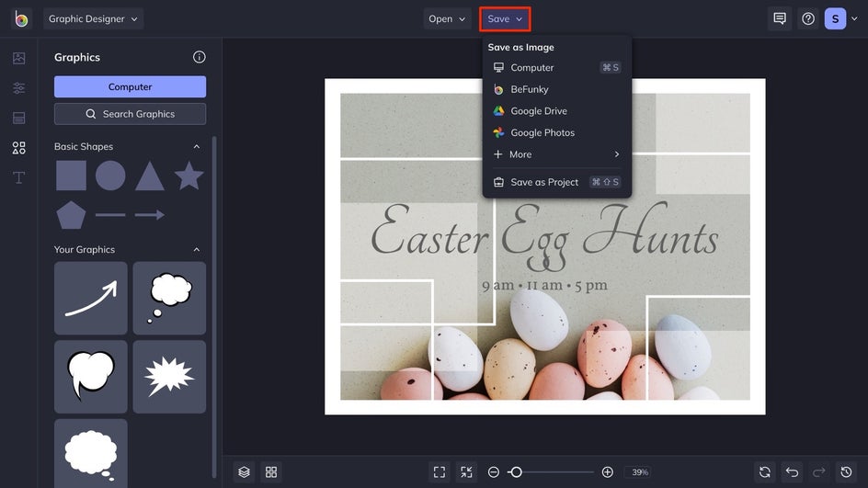Click the Layers icon in bottom bar
Screen dimensions: 868x488
tap(244, 471)
